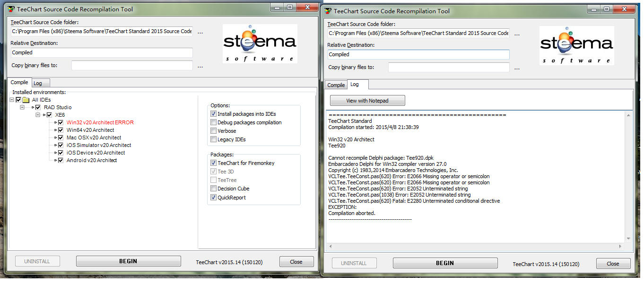The width and height of the screenshot is (644, 284).
Task: Click the Source Code folder field in left window
Action: click(x=102, y=31)
